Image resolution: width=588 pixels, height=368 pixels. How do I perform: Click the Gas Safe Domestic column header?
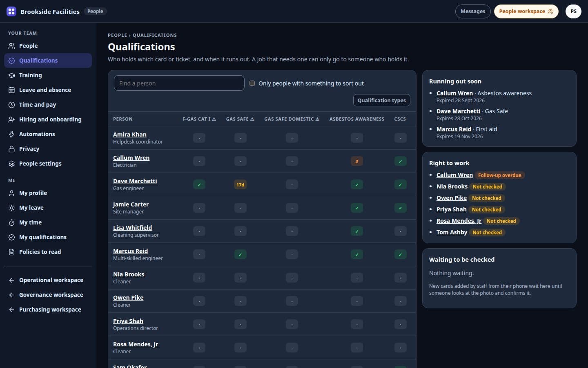(292, 119)
